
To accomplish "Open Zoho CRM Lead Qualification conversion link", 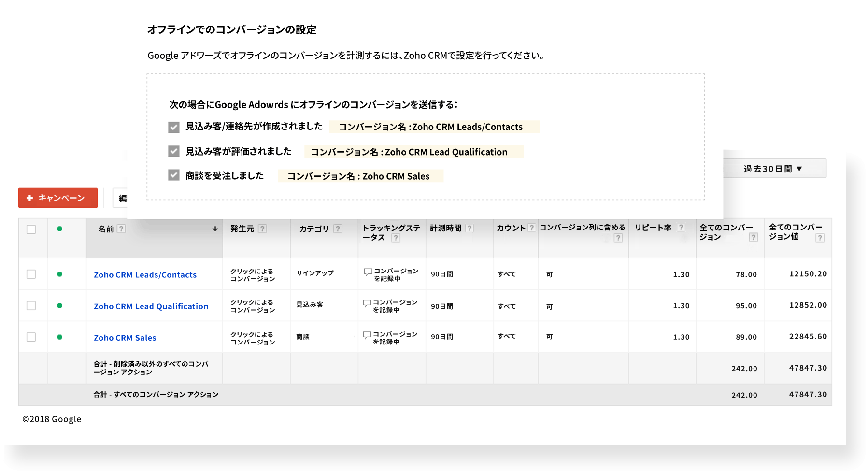I will click(151, 306).
